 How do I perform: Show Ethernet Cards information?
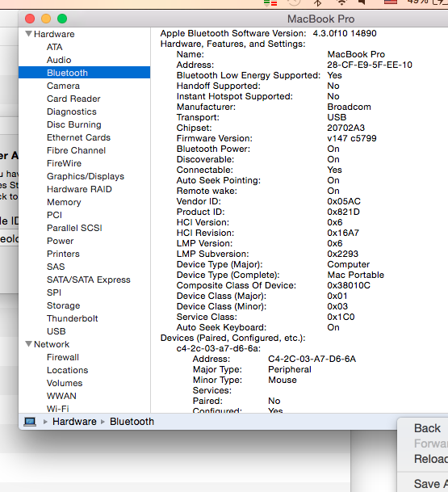78,137
